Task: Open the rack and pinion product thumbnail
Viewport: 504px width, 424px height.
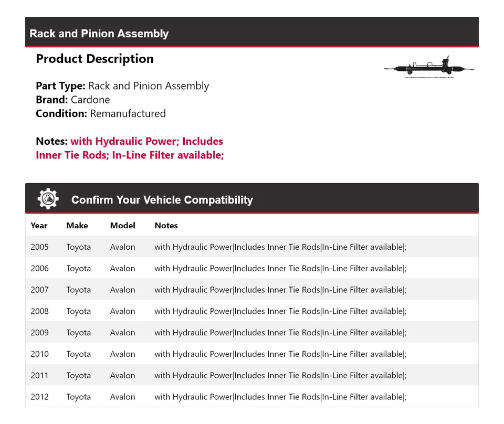Action: pyautogui.click(x=429, y=68)
